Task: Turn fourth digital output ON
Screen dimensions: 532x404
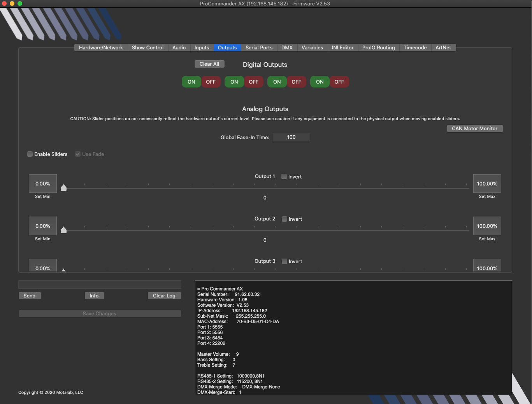Action: point(320,82)
